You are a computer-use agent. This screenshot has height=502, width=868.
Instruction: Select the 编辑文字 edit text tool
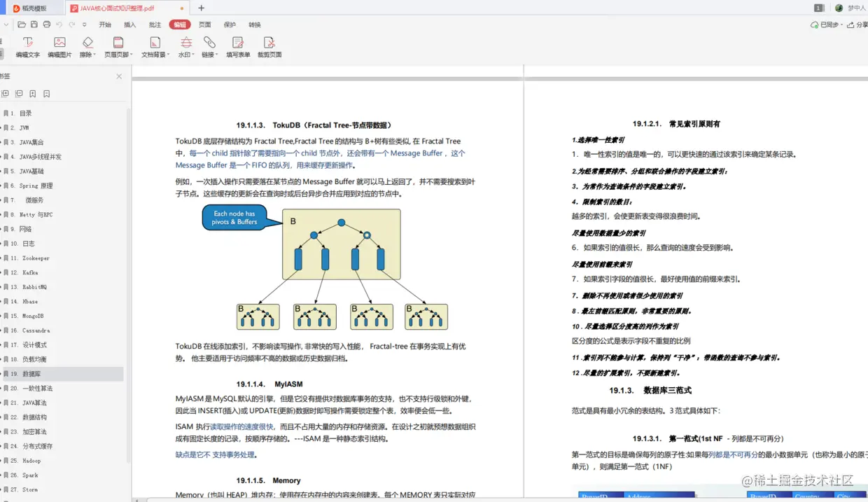coord(27,47)
